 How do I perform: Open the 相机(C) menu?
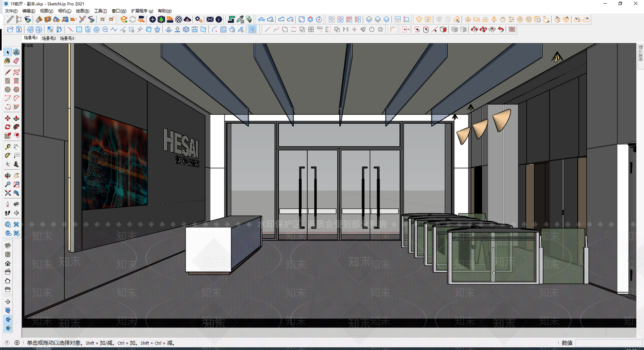64,11
